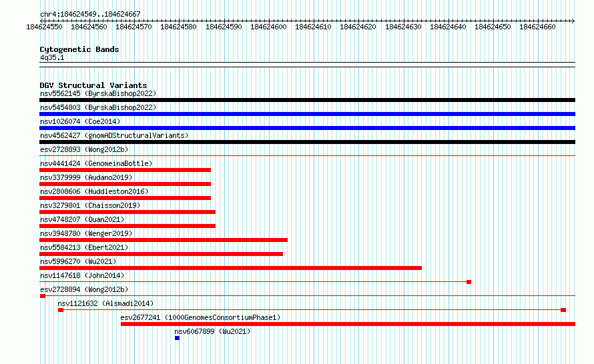The width and height of the screenshot is (594, 364).
Task: Click the chr4:184624549..184624667 region label
Action: [x=90, y=14]
